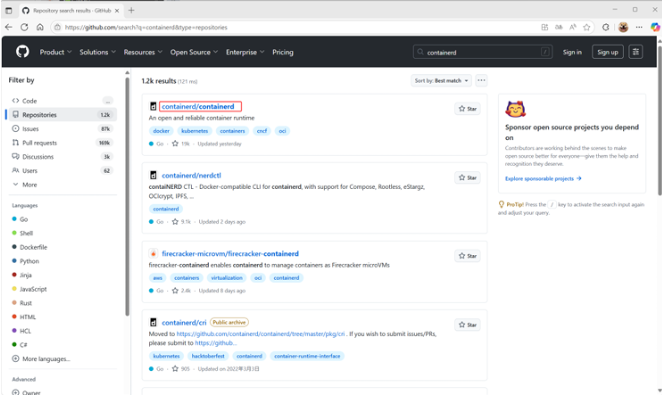Go back with the browser back arrow

coord(9,27)
